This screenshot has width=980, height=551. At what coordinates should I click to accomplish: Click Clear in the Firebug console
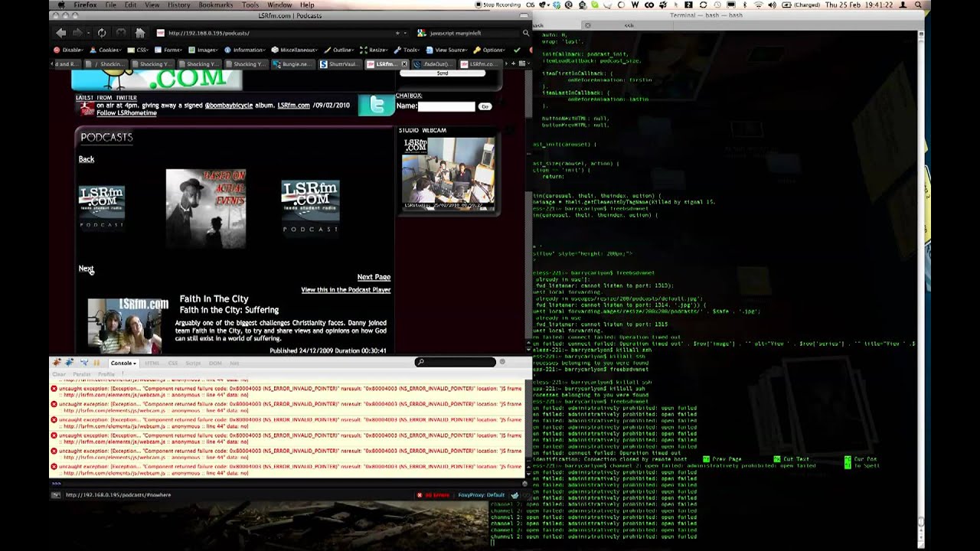tap(59, 374)
